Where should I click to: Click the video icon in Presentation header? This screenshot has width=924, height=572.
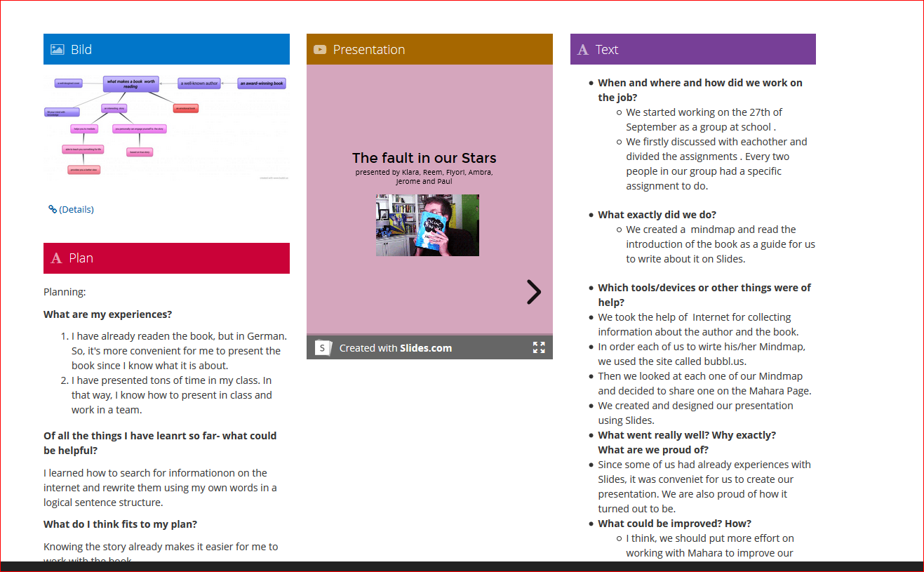coord(320,50)
